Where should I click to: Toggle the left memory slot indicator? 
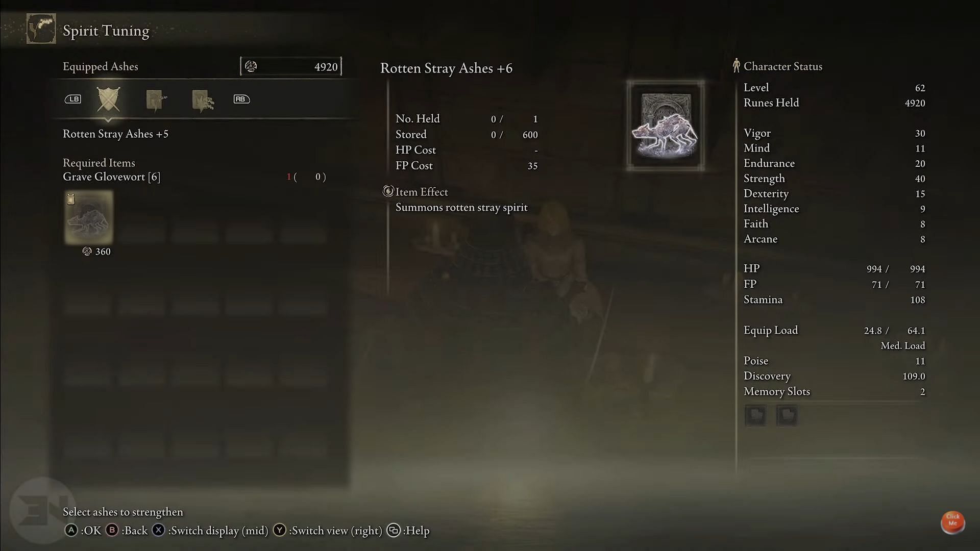coord(756,414)
